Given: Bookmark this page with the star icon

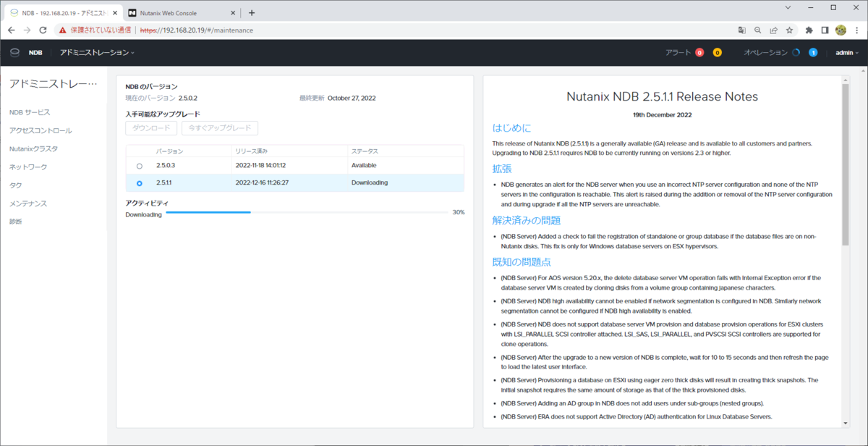Looking at the screenshot, I should [x=789, y=30].
